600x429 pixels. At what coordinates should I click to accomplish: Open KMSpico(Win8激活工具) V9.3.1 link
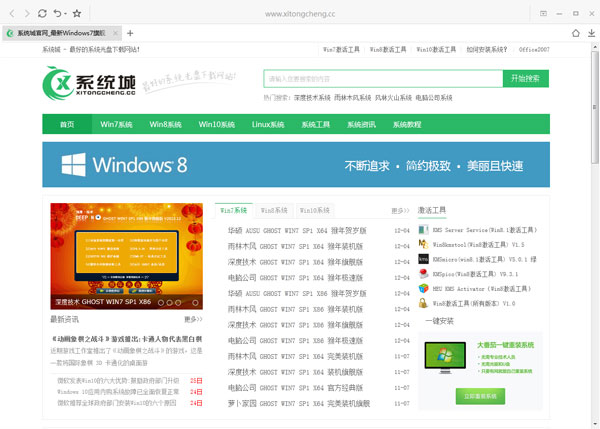click(475, 274)
